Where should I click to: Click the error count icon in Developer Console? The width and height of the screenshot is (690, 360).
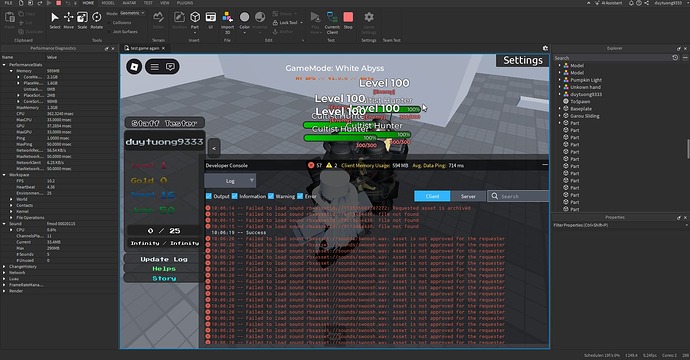311,165
